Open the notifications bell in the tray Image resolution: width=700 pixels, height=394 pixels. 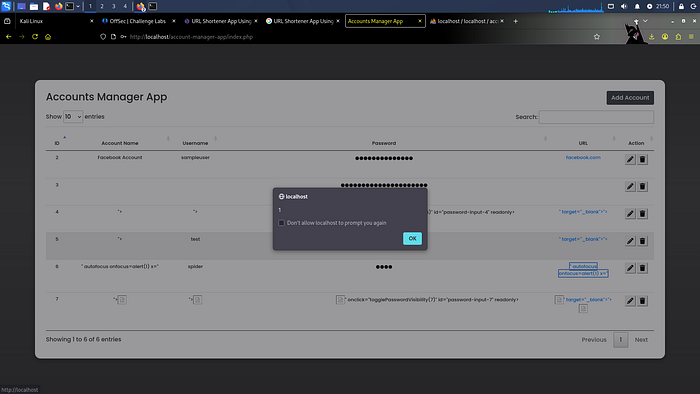click(x=637, y=6)
